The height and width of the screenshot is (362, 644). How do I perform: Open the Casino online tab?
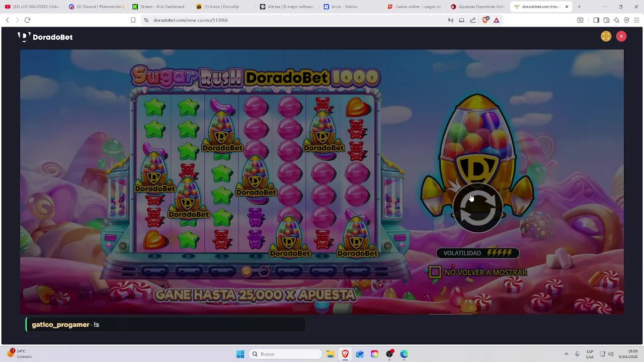(416, 7)
